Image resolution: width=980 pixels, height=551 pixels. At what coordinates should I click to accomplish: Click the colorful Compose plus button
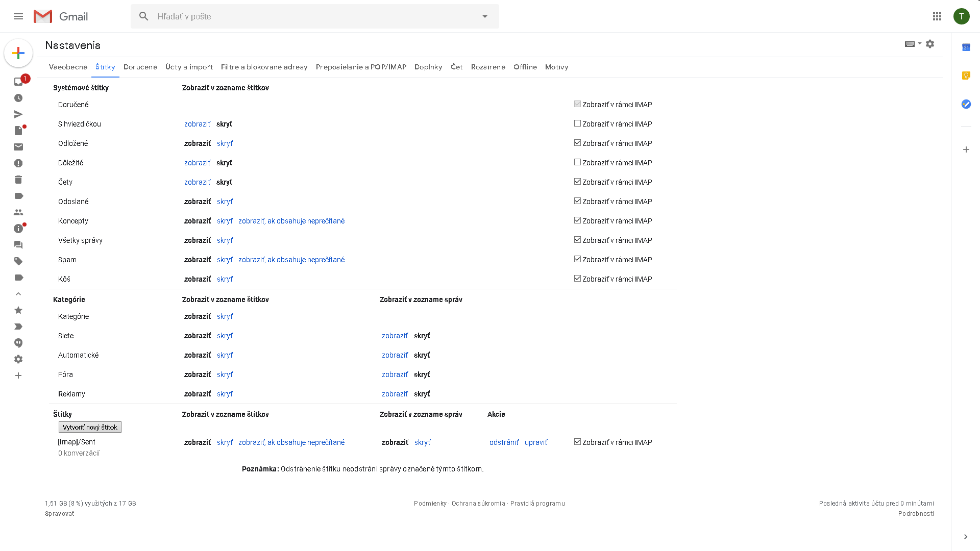(x=18, y=53)
